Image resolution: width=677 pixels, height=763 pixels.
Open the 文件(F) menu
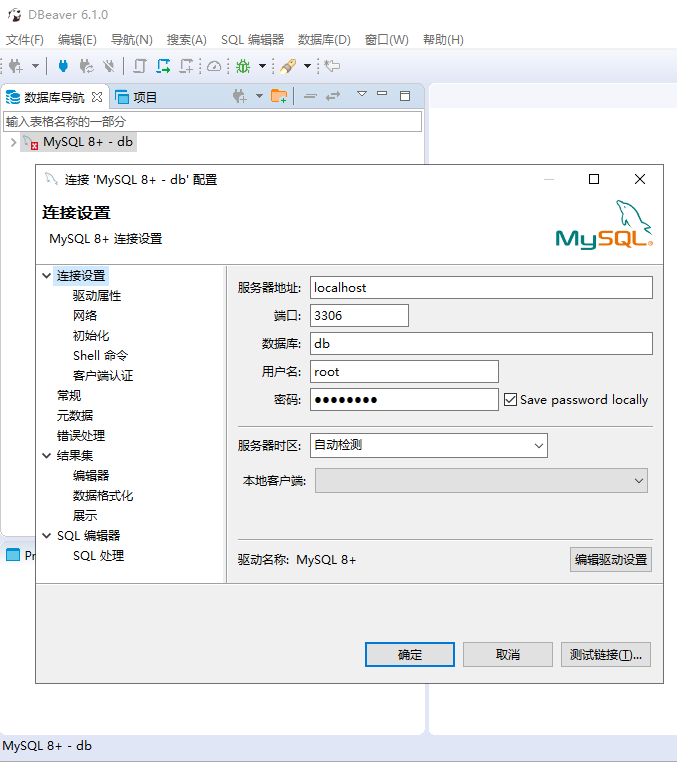point(24,40)
